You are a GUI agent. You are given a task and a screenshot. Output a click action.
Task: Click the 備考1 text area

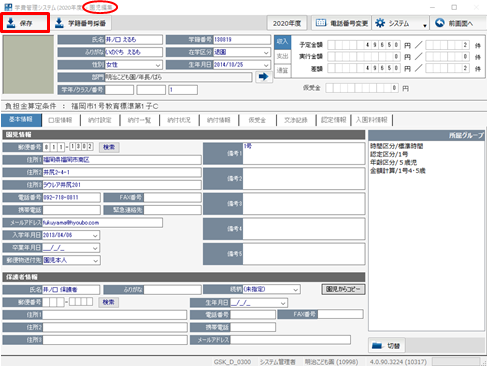tap(304, 153)
